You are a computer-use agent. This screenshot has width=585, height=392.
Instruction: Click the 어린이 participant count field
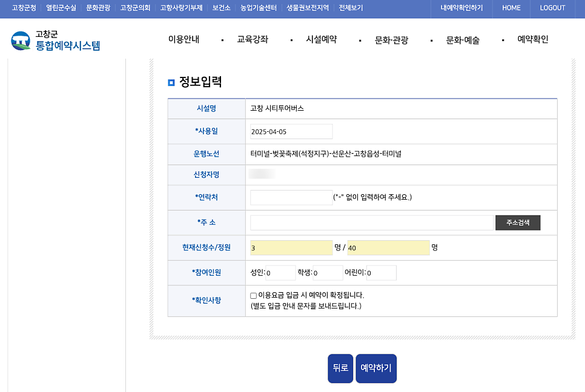tap(382, 273)
